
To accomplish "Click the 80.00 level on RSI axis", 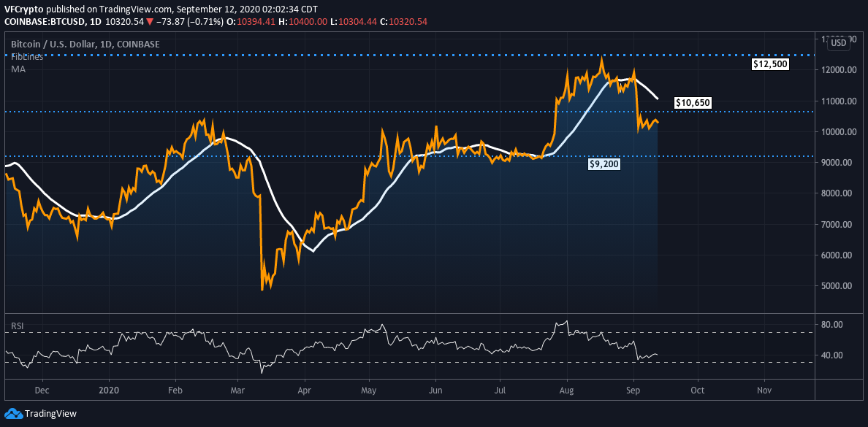I will coord(834,325).
